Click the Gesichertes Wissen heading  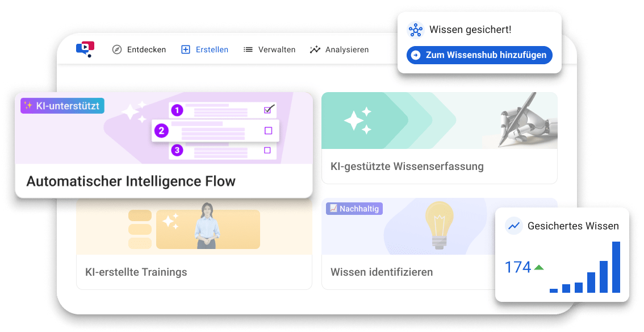click(x=573, y=226)
